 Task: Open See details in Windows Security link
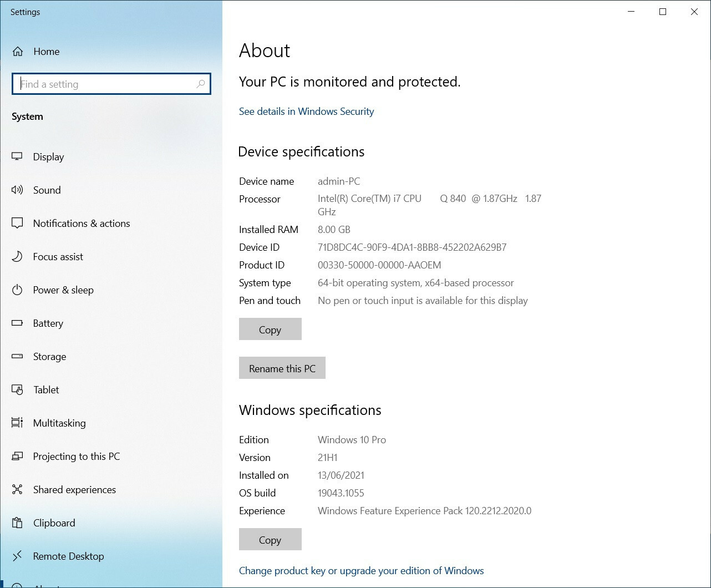coord(306,111)
